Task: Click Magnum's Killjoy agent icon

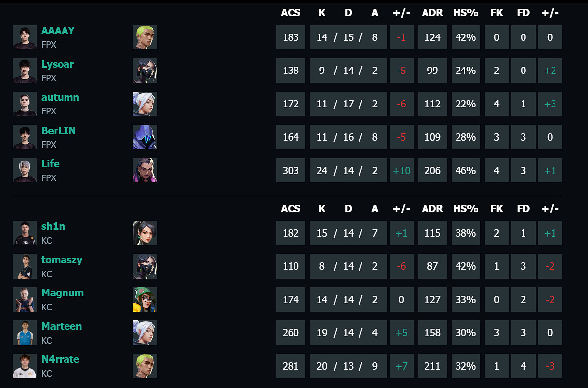Action: tap(145, 300)
